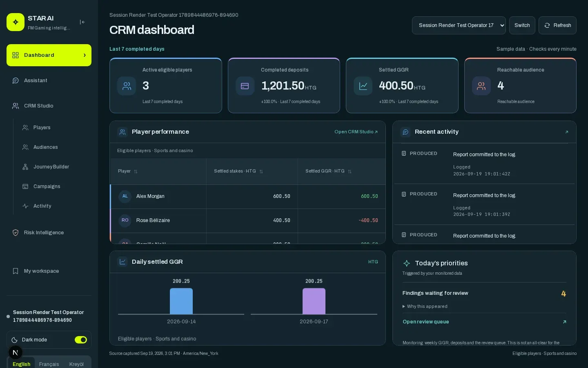Switch language to English tab

tap(21, 364)
